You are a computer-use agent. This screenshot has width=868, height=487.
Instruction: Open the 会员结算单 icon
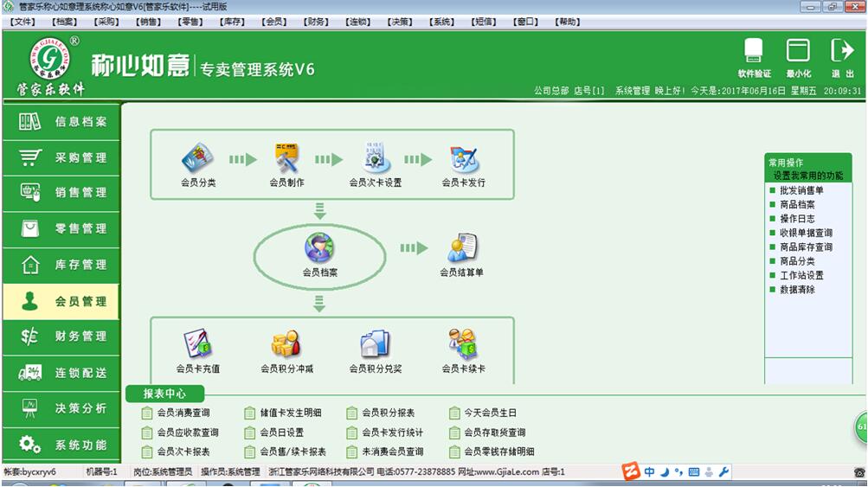click(x=462, y=247)
